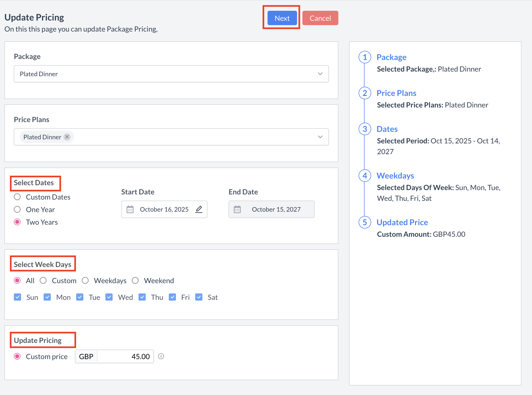This screenshot has width=532, height=395.
Task: Click the Next button
Action: (282, 18)
